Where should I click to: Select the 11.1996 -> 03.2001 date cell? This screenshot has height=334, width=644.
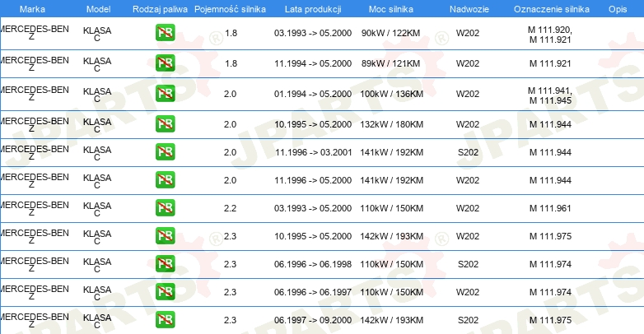313,152
